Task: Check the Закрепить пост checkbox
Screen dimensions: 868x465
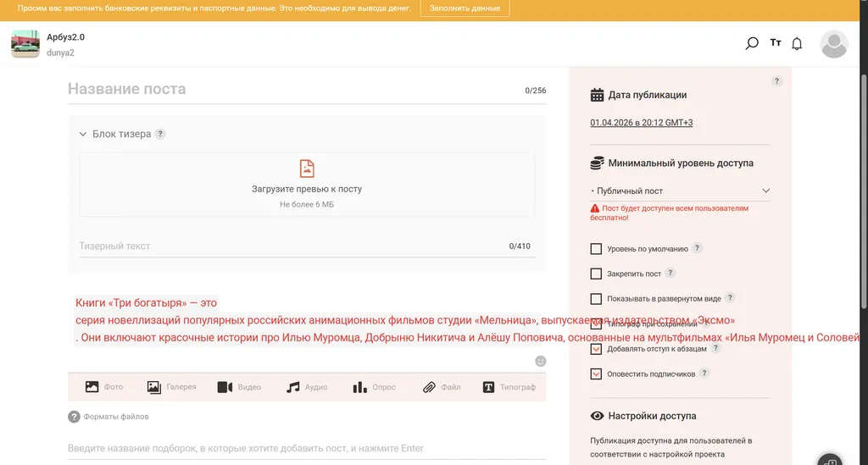Action: click(596, 274)
